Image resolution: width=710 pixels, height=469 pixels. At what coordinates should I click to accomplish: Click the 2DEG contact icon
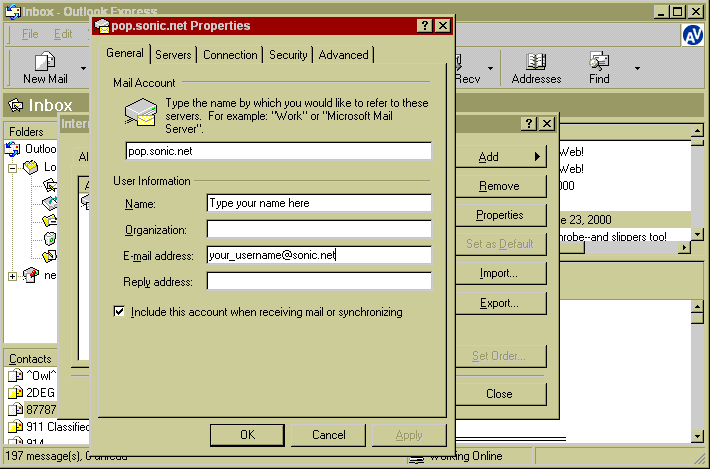click(15, 392)
